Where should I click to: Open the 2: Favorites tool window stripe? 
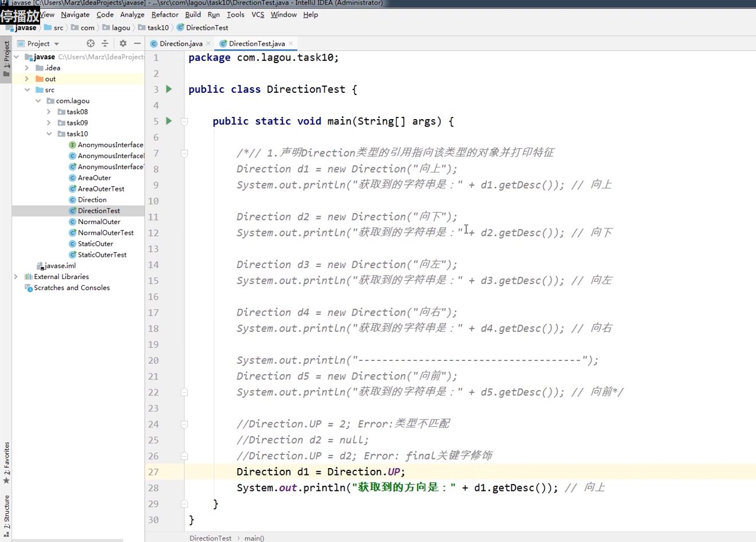pos(6,463)
